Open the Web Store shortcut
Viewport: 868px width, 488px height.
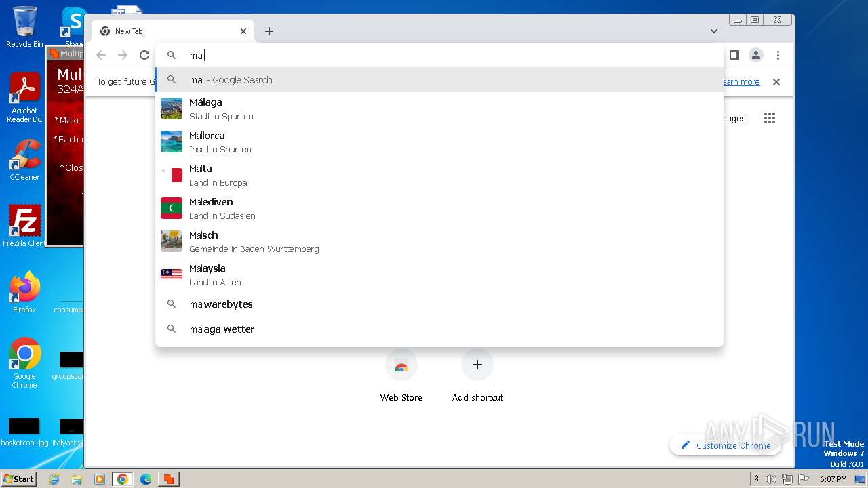[401, 376]
